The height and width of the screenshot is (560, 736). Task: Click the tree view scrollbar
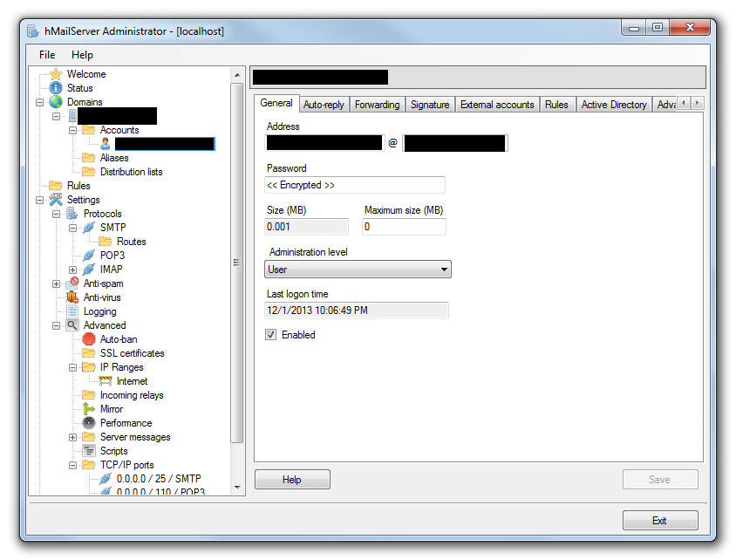235,262
